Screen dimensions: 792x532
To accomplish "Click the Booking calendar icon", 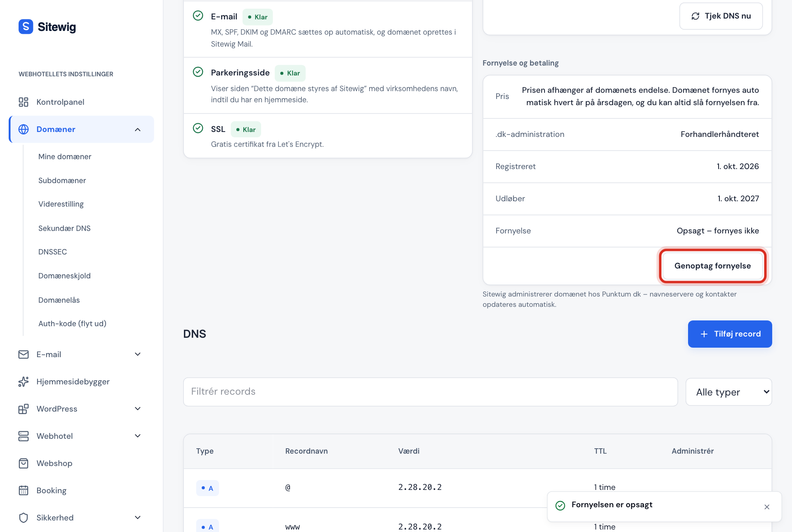I will [x=24, y=491].
